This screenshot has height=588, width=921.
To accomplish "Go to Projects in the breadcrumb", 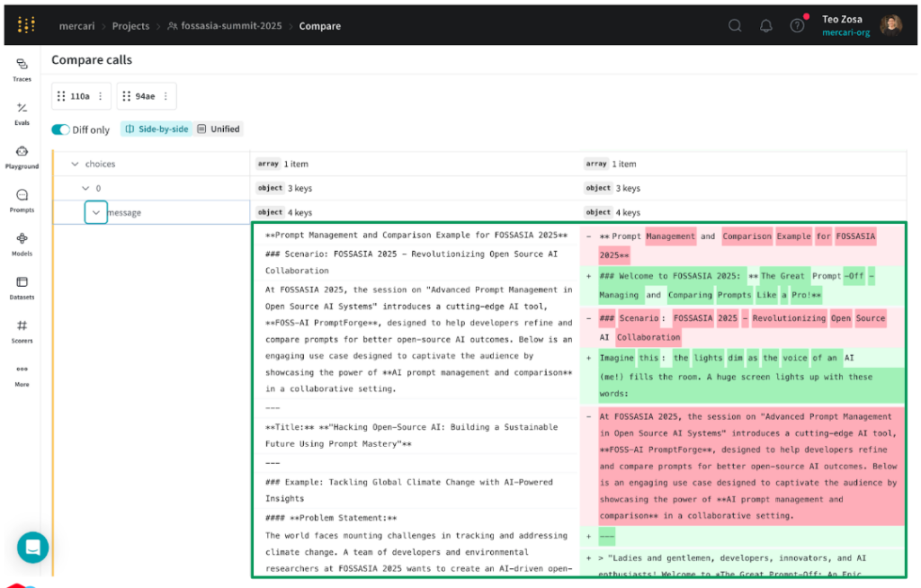I will pos(130,26).
